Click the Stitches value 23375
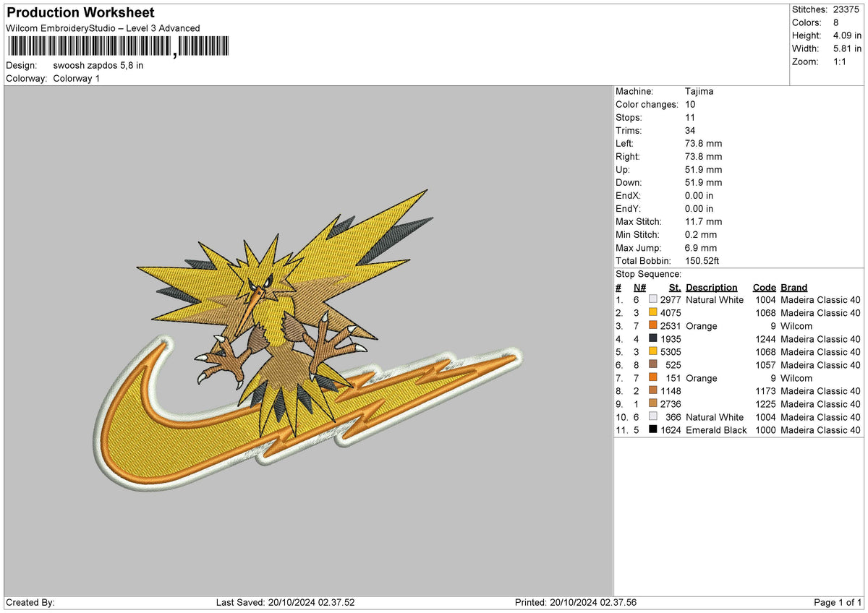Viewport: 868px width, 613px height. [848, 9]
